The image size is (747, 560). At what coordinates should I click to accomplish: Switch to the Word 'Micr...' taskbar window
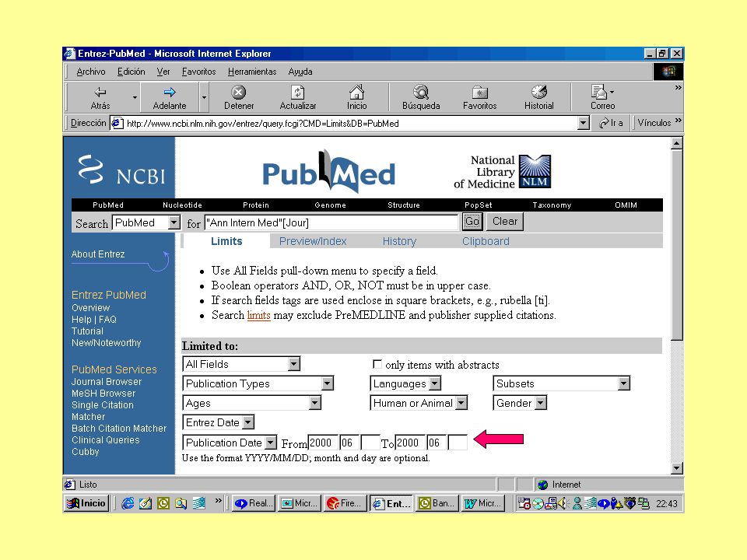pos(482,503)
